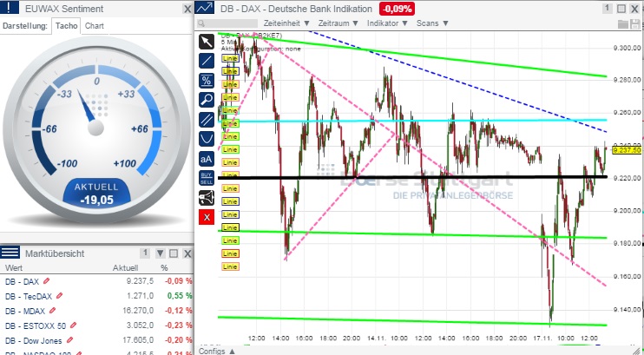Viewport: 644px width, 355px height.
Task: Click the pencil icon next to DB - TecDAX
Action: coord(60,295)
